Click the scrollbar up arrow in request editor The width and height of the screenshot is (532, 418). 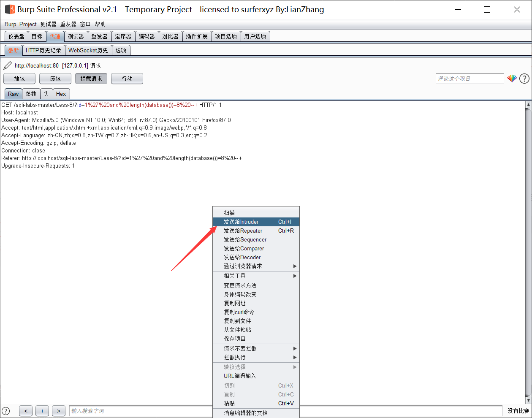[x=528, y=104]
